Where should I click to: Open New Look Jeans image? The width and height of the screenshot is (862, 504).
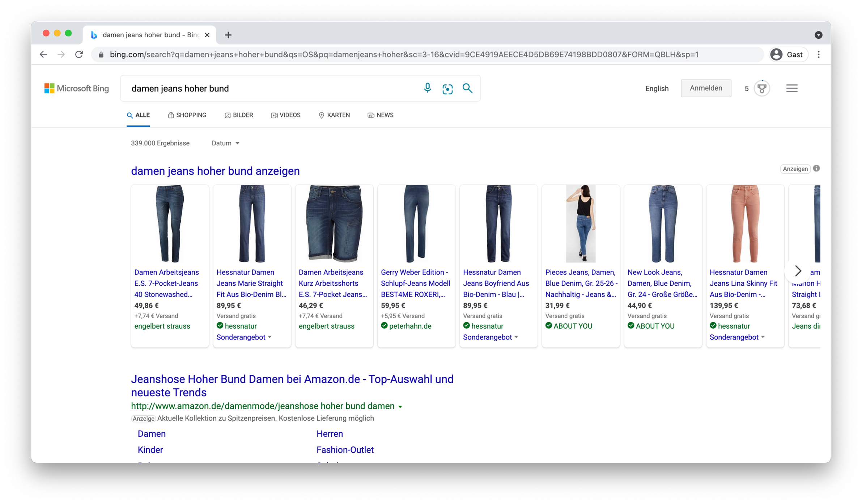click(663, 223)
